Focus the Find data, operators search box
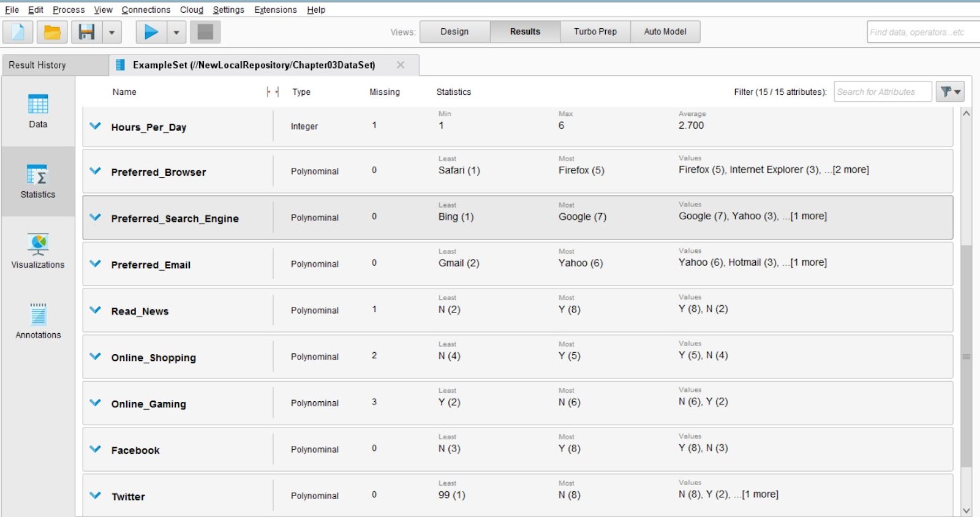 coord(923,32)
